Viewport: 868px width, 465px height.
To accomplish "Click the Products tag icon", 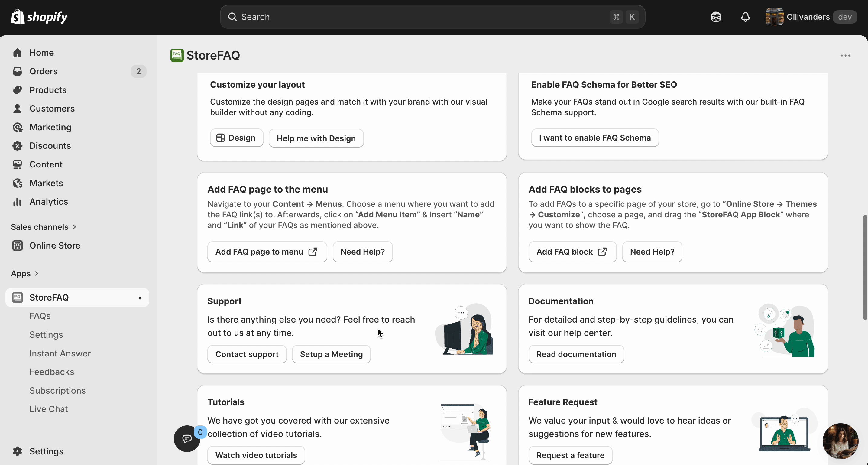I will [x=17, y=90].
